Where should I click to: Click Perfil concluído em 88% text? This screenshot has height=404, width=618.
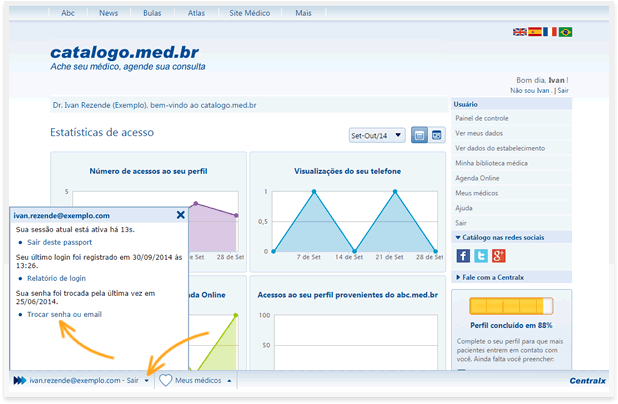pyautogui.click(x=511, y=326)
